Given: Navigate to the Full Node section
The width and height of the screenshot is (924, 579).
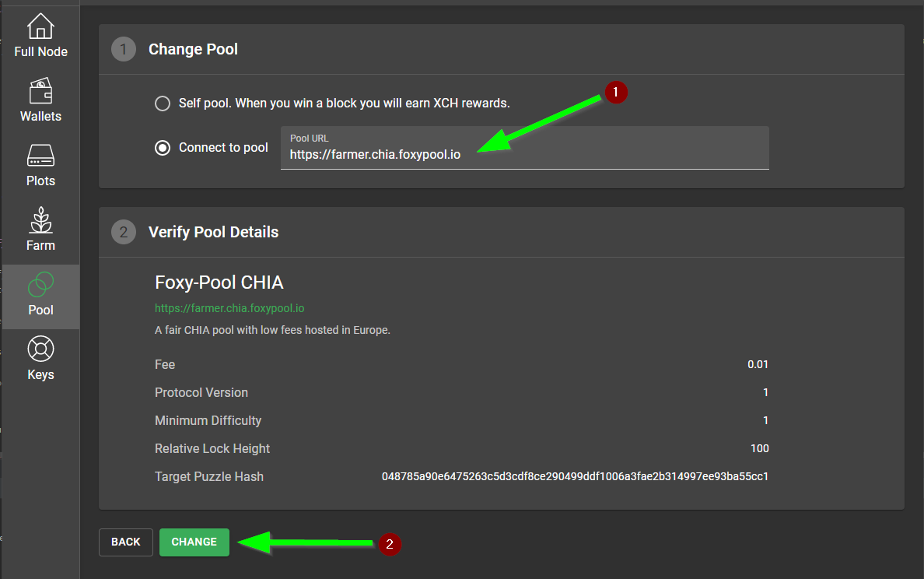Looking at the screenshot, I should click(x=40, y=33).
